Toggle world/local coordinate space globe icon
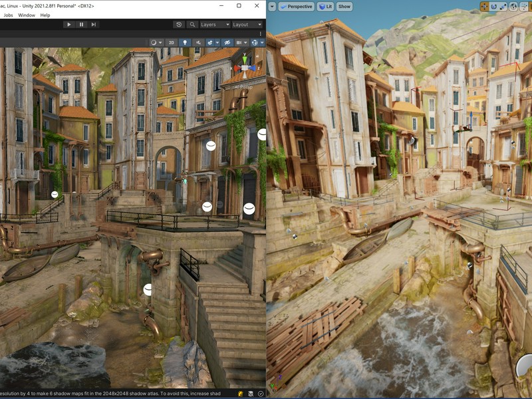Screen dimensions: 532x399 [x=513, y=7]
